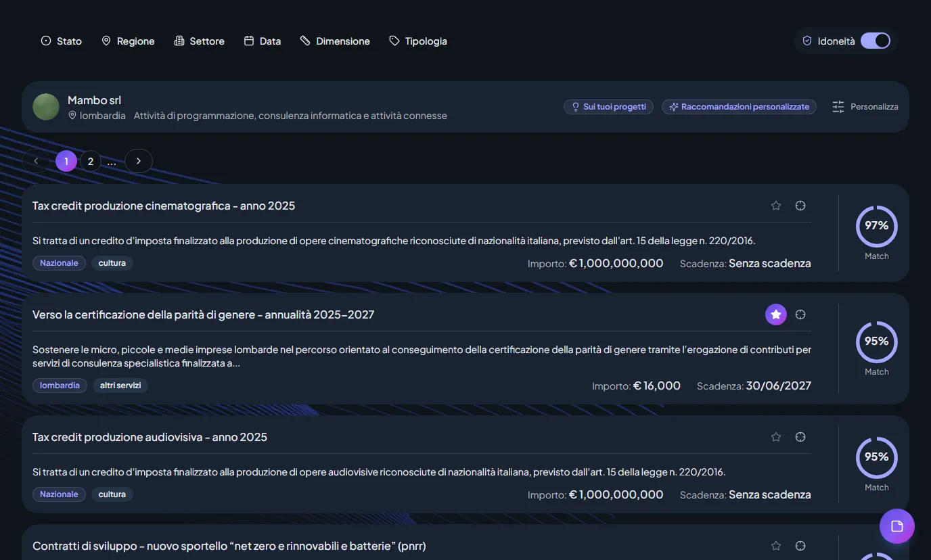Click the next page arrow
Screen dimensions: 931x560
(x=139, y=161)
